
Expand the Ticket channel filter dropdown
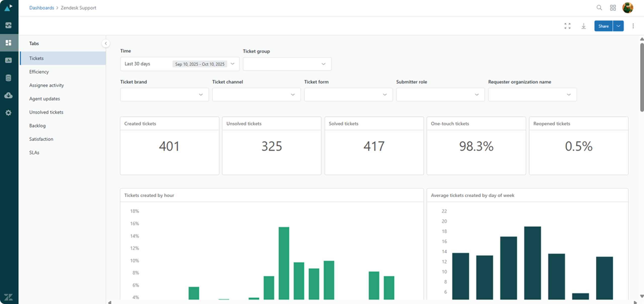tap(256, 95)
